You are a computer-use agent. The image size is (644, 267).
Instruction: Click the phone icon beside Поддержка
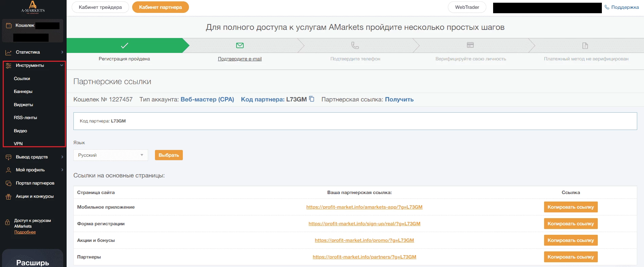tap(607, 7)
